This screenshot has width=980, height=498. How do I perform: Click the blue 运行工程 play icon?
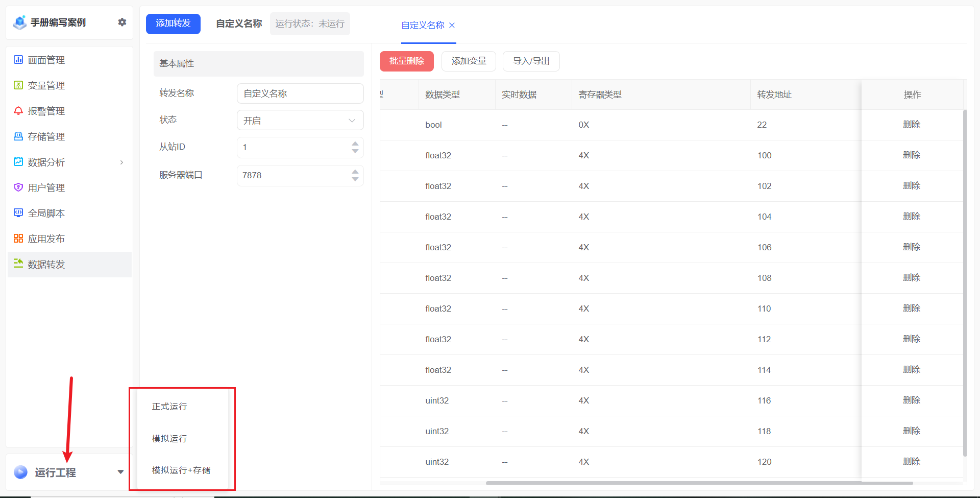coord(21,472)
